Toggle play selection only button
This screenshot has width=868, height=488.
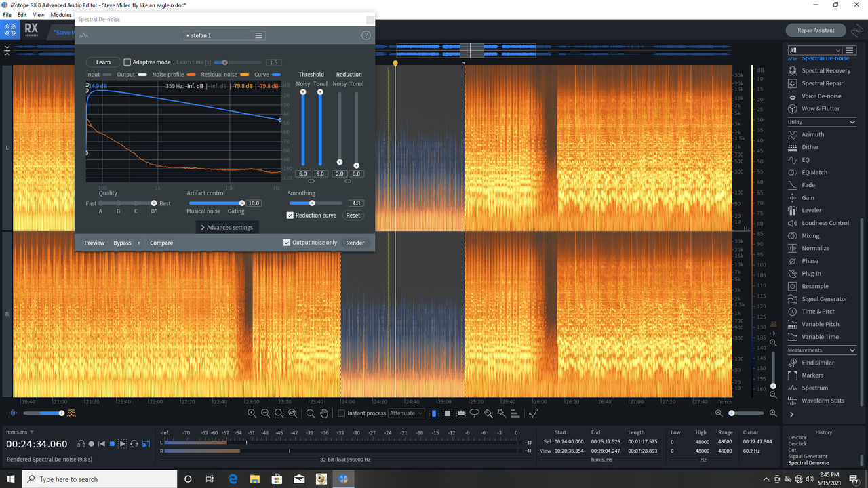[123, 444]
